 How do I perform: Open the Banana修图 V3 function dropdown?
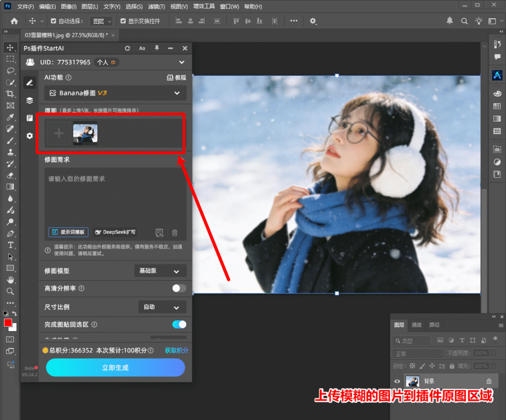[115, 93]
